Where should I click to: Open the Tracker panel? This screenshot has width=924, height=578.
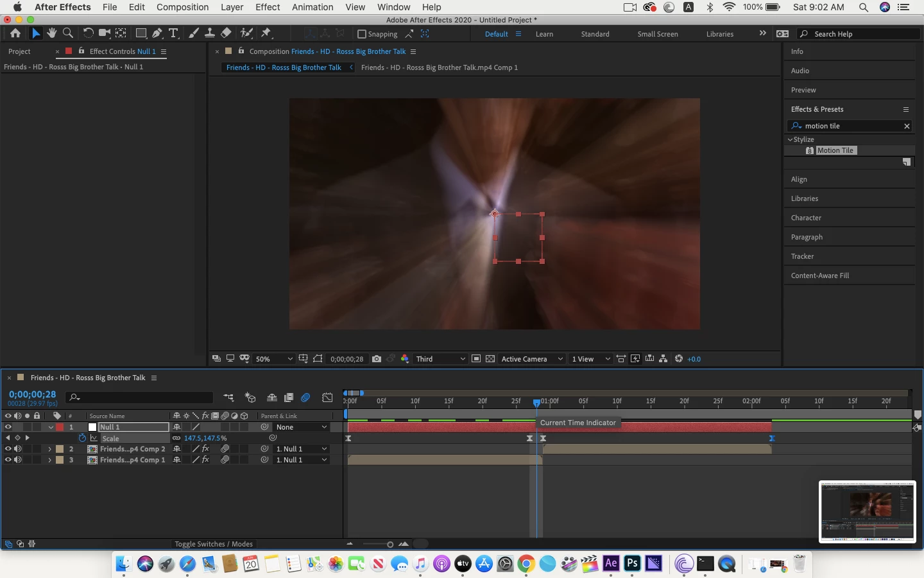coord(802,256)
